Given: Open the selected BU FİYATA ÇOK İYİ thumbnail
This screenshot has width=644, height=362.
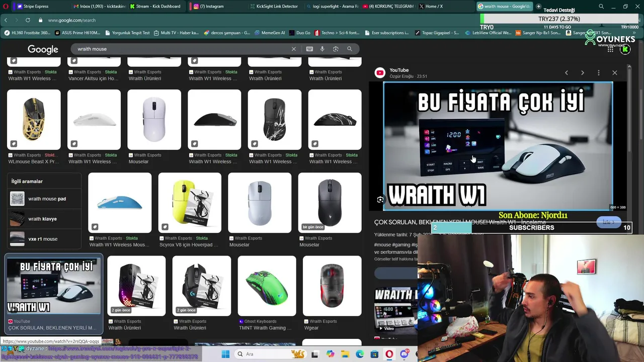Looking at the screenshot, I should pyautogui.click(x=54, y=286).
